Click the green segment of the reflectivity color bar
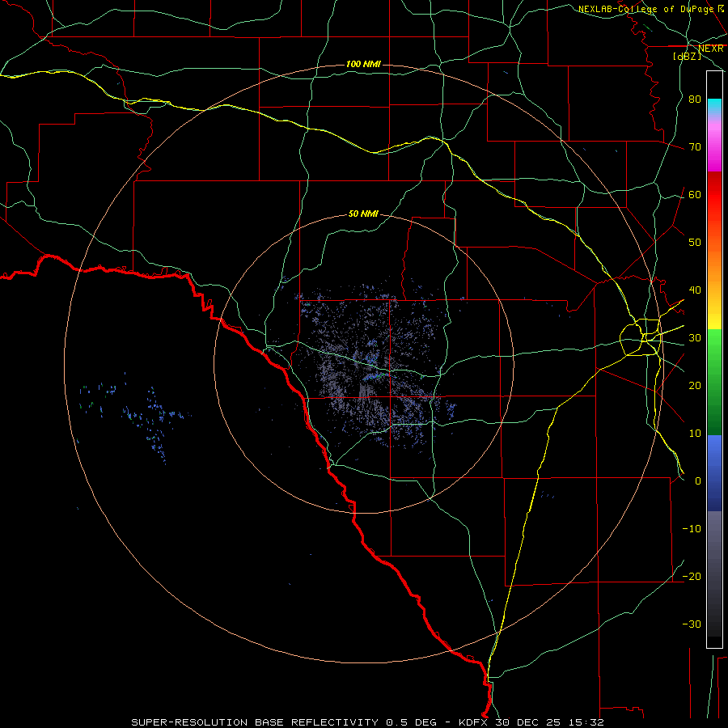 (714, 382)
